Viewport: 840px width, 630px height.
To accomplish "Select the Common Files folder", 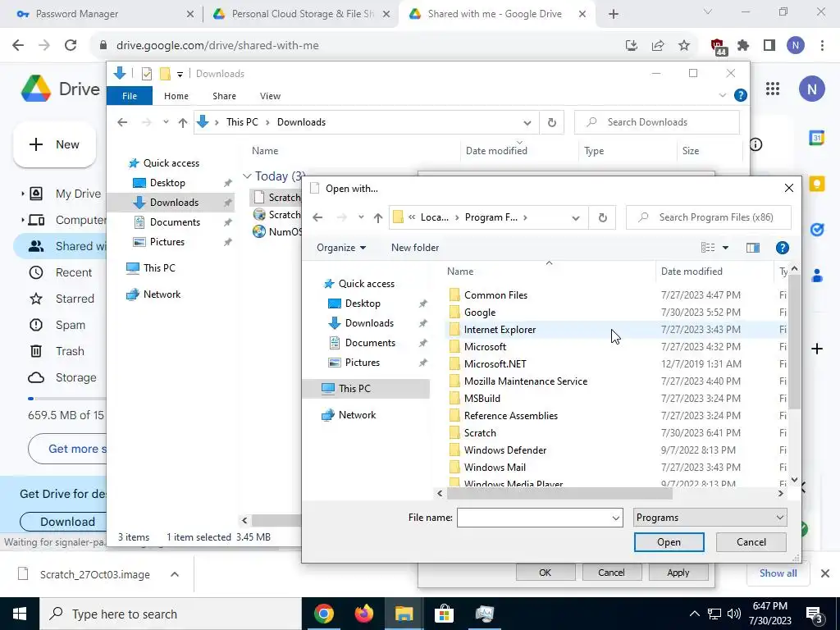I will [495, 295].
